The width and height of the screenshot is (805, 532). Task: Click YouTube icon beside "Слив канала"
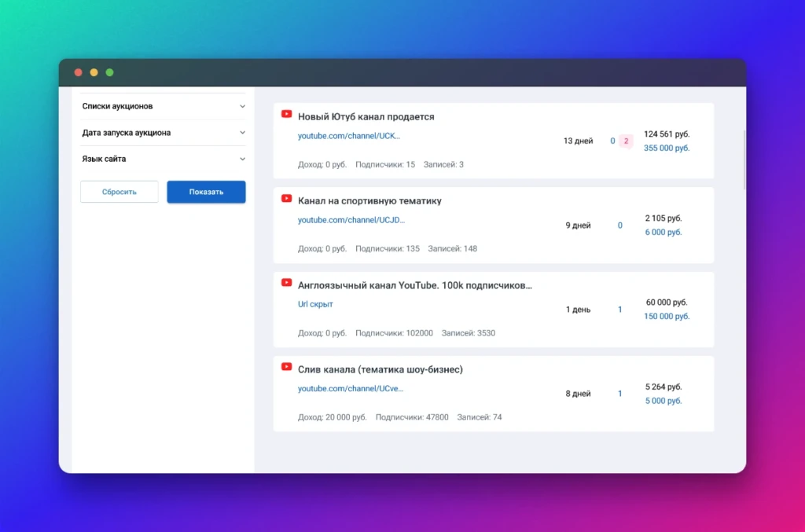pyautogui.click(x=286, y=366)
